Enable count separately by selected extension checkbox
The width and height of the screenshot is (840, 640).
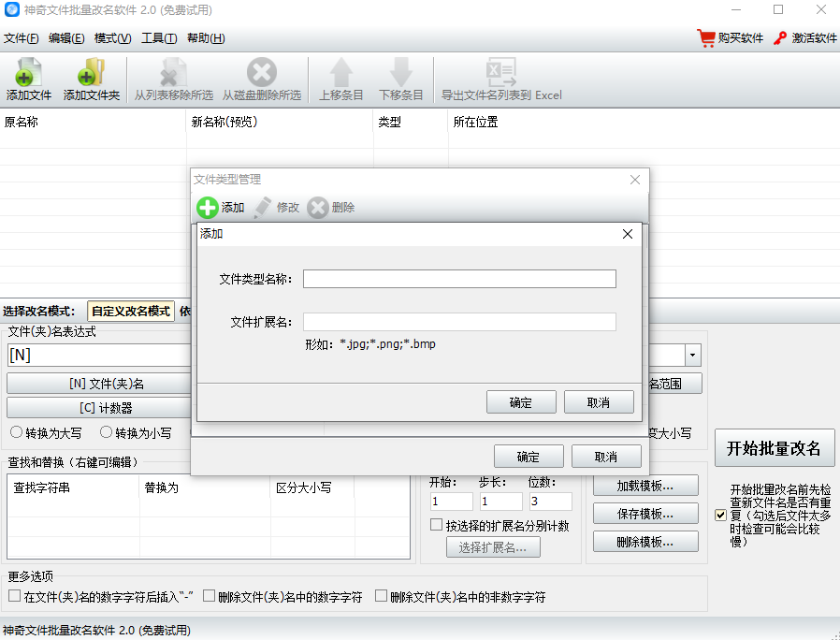[x=436, y=525]
